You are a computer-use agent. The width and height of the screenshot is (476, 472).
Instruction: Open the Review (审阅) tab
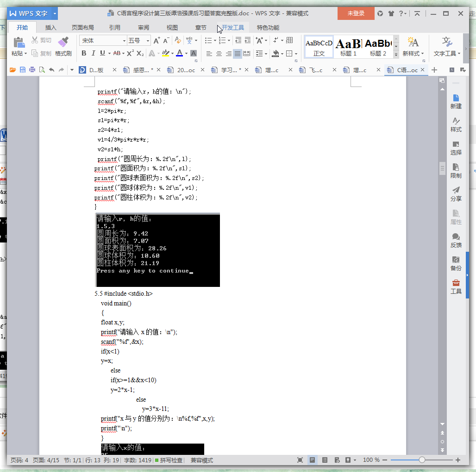[x=144, y=28]
